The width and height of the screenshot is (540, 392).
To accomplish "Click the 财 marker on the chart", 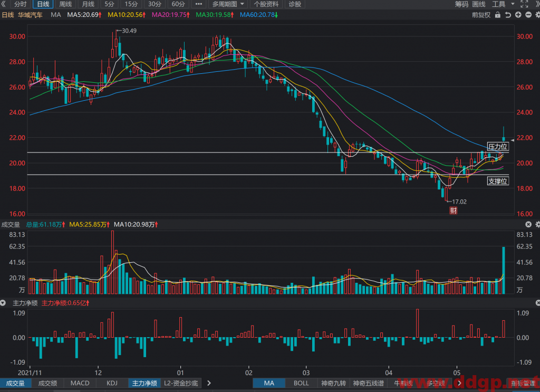I will pos(454,211).
